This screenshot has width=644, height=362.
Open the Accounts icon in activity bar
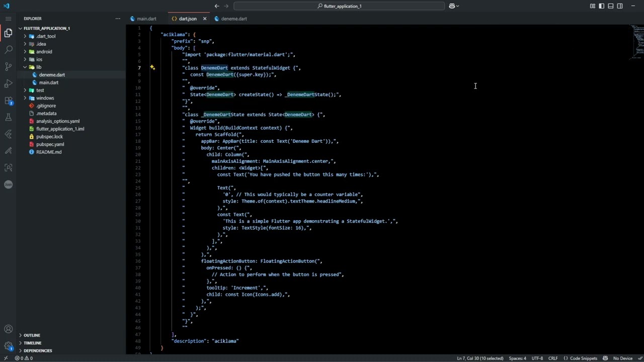click(x=8, y=329)
